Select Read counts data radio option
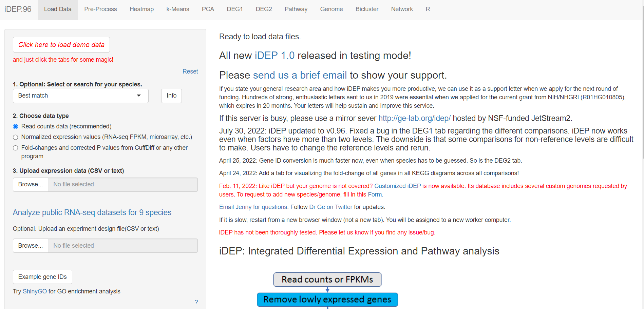Image resolution: width=644 pixels, height=309 pixels. tap(15, 126)
